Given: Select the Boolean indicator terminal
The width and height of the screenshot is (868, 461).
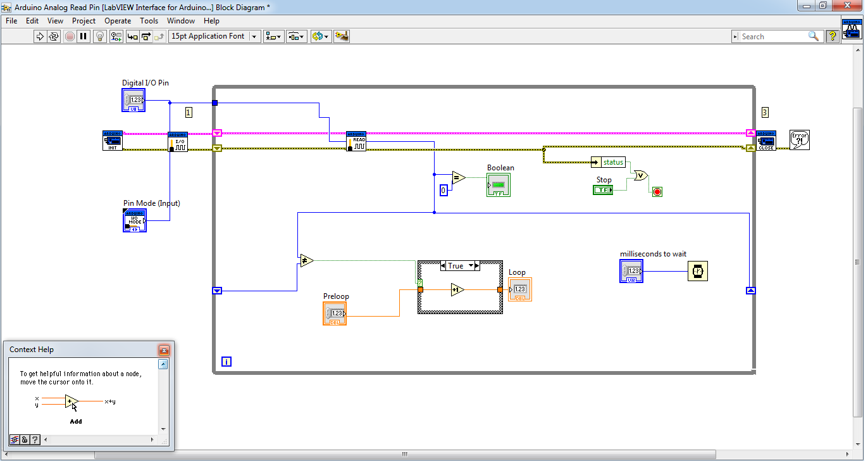Looking at the screenshot, I should point(499,185).
